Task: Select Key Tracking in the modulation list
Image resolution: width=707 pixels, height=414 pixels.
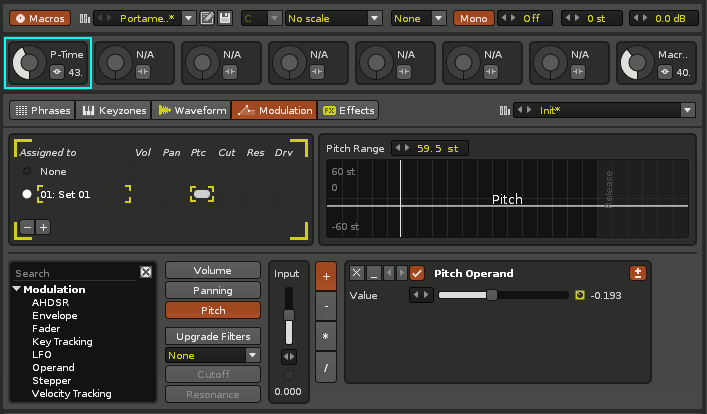Action: [62, 341]
